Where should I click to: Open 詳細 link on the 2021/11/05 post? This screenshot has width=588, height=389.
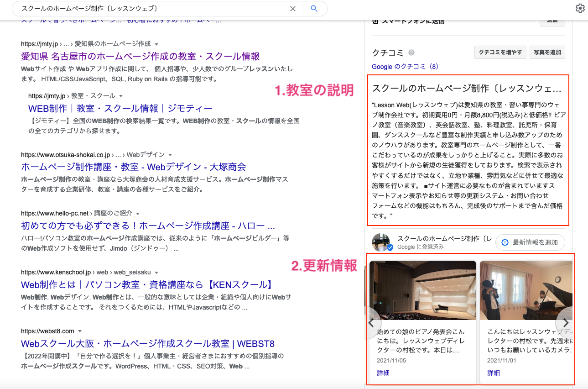point(383,373)
